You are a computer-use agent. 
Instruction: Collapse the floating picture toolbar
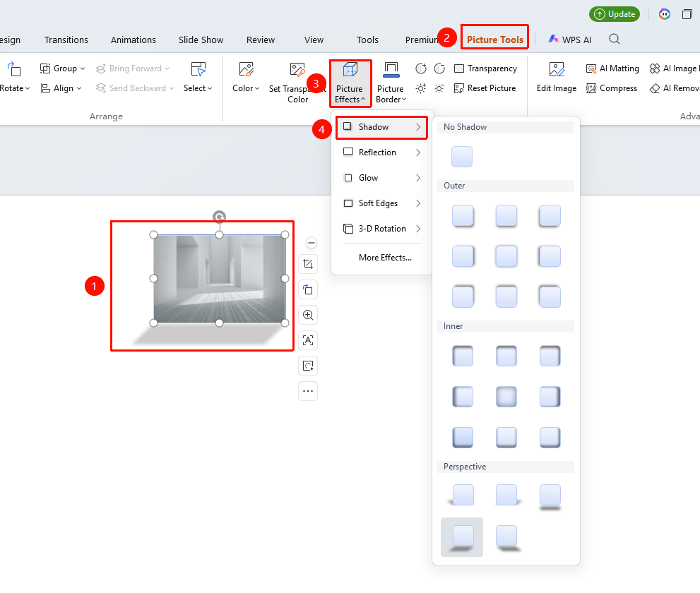(x=312, y=243)
